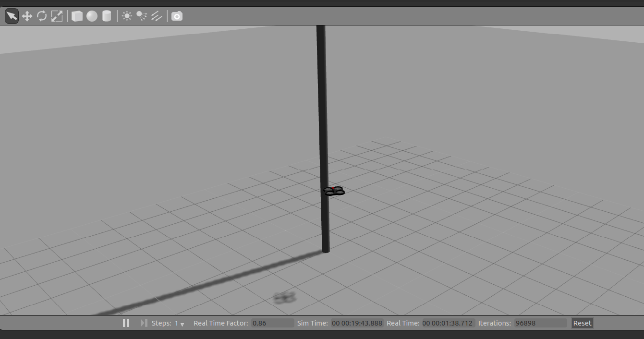
Task: Switch to the rotate mode tool
Action: point(42,16)
